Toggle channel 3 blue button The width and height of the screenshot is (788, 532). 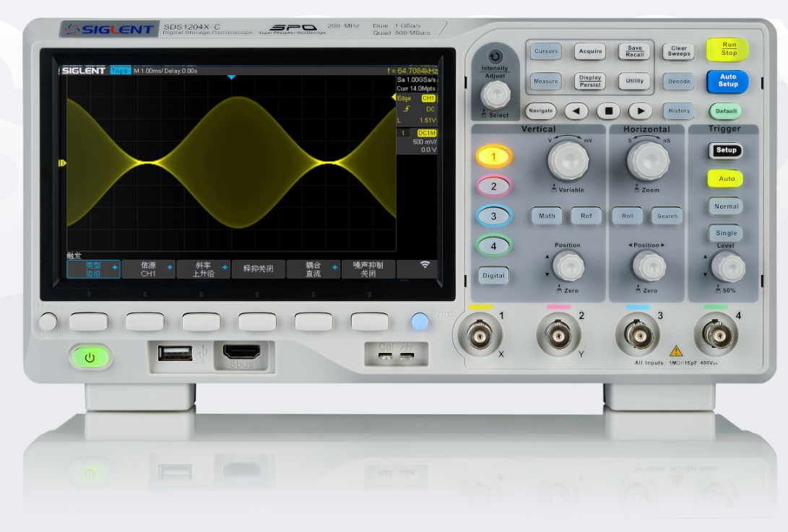[493, 216]
